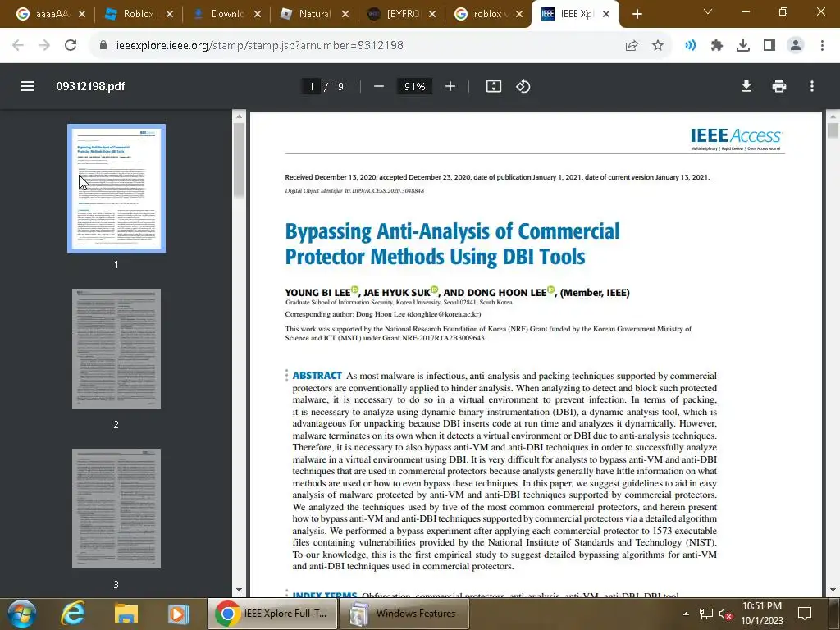Zoom out with the minus button
Image resolution: width=840 pixels, height=630 pixels.
(x=379, y=86)
